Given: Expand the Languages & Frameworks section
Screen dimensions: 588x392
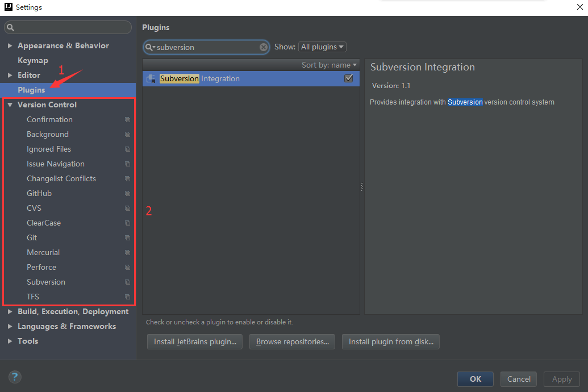Looking at the screenshot, I should point(10,326).
